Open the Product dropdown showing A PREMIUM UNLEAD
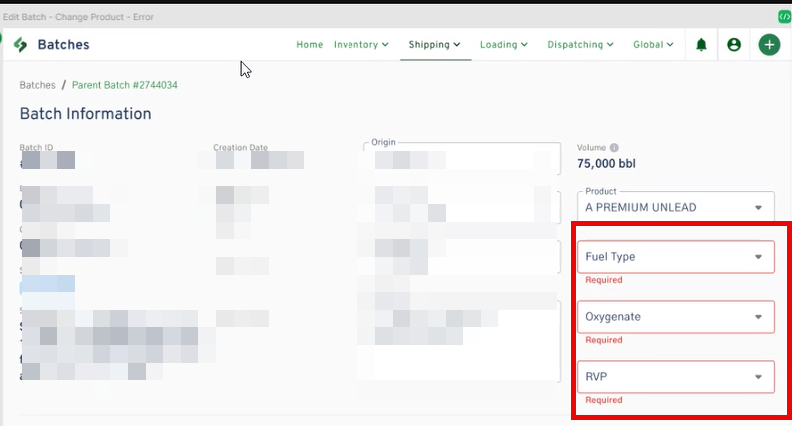 pyautogui.click(x=675, y=207)
